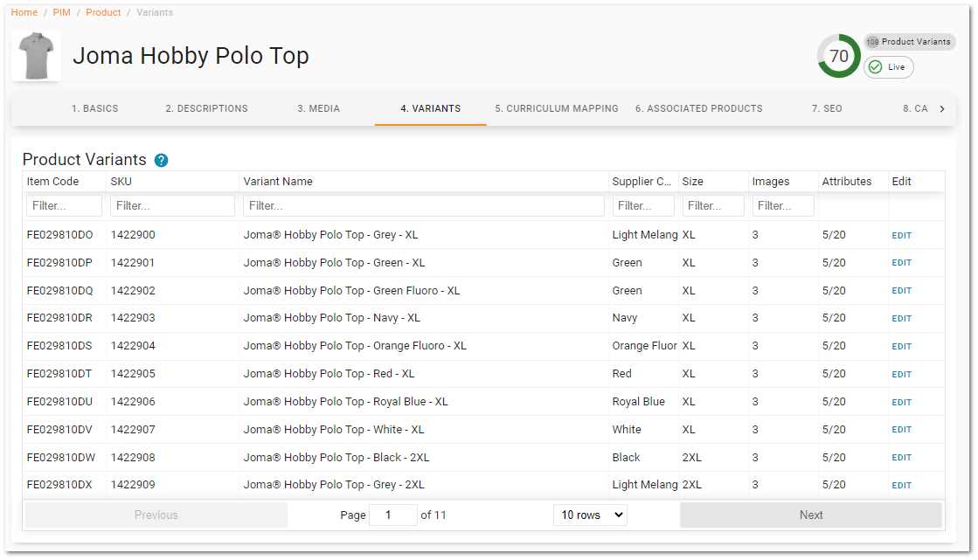Click SKU 1422900 cell
This screenshot has height=560, width=978.
[133, 235]
